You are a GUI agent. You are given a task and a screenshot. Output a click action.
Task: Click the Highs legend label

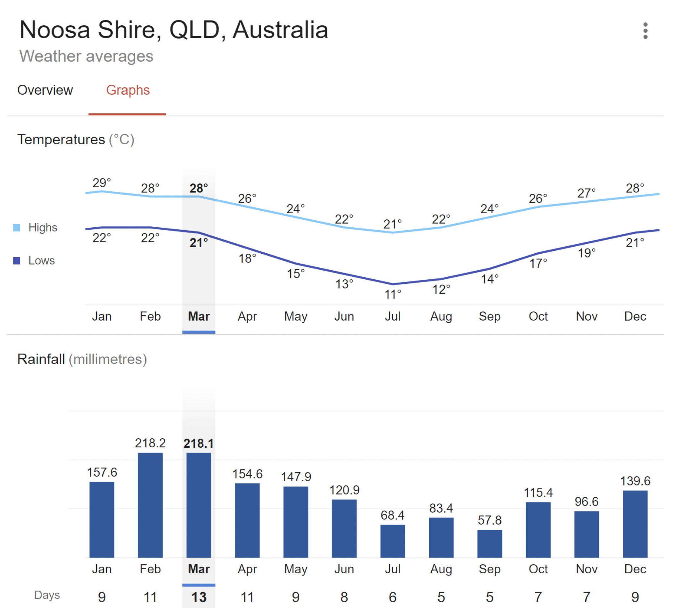(x=43, y=228)
